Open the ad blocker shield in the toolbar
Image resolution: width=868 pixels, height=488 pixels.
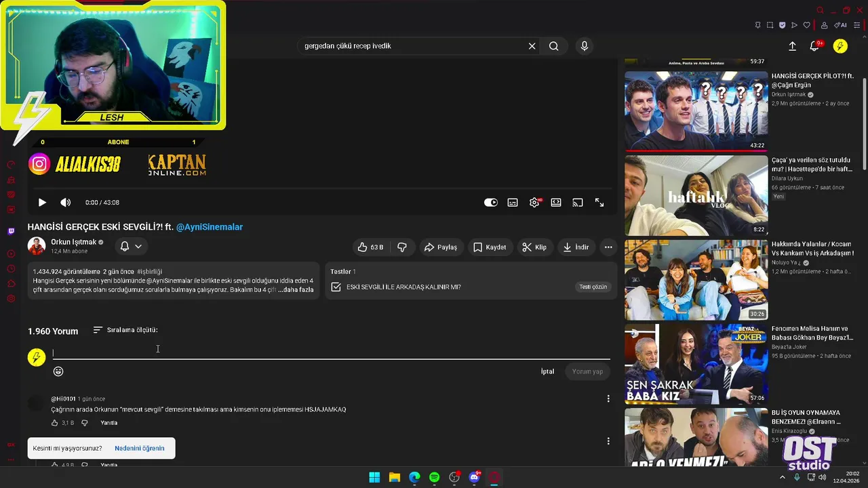[x=782, y=25]
